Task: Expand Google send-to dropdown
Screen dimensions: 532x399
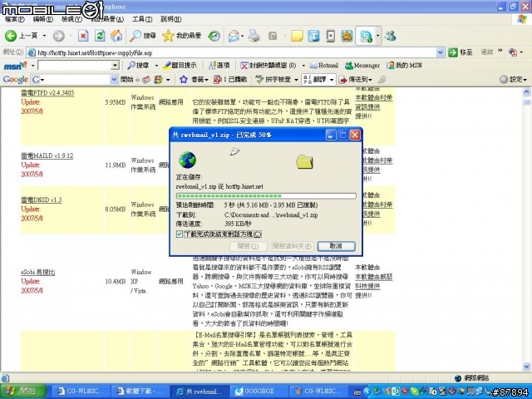Action: point(370,80)
